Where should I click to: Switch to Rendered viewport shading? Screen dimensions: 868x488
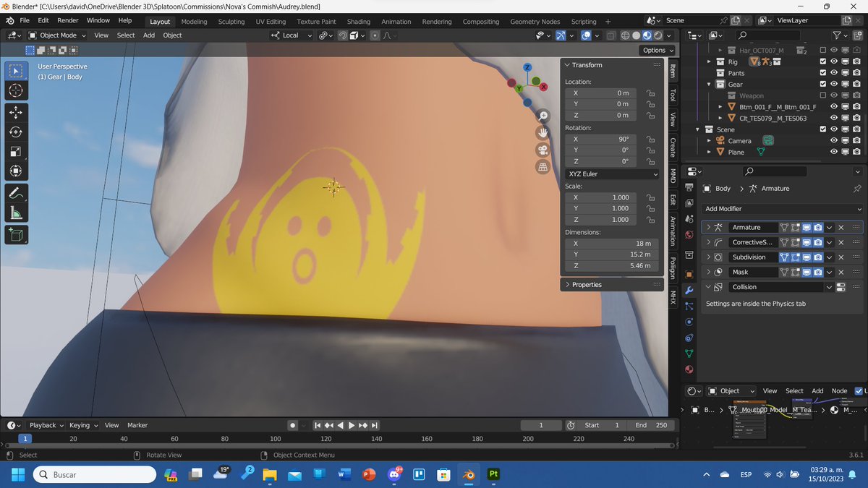point(658,35)
